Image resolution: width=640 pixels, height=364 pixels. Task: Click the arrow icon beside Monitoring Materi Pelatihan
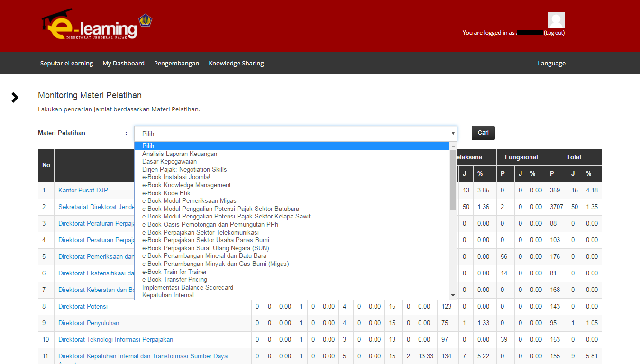15,97
